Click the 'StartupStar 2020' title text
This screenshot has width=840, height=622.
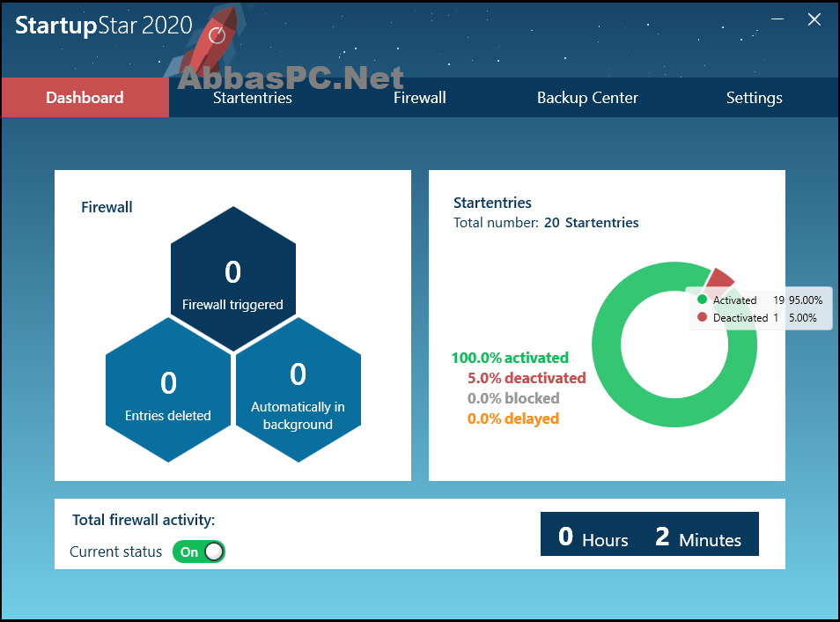click(x=103, y=26)
